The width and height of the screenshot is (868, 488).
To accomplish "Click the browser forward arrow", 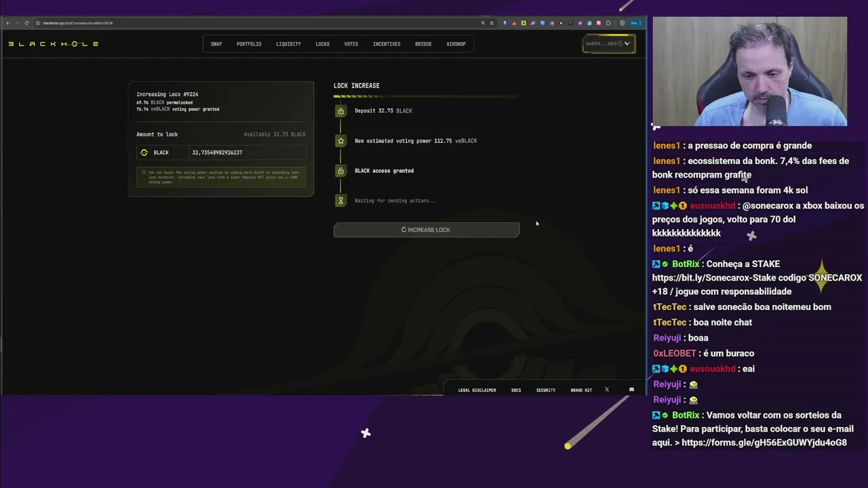I will point(17,23).
